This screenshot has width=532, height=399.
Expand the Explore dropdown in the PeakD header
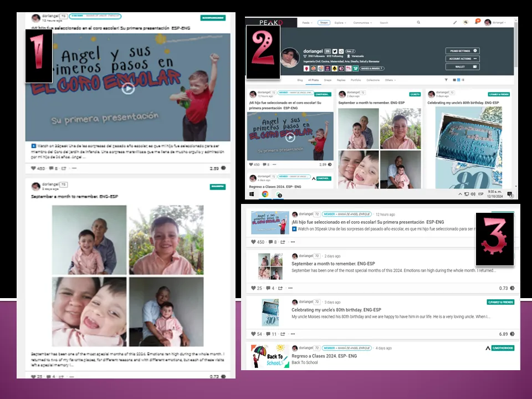point(340,23)
